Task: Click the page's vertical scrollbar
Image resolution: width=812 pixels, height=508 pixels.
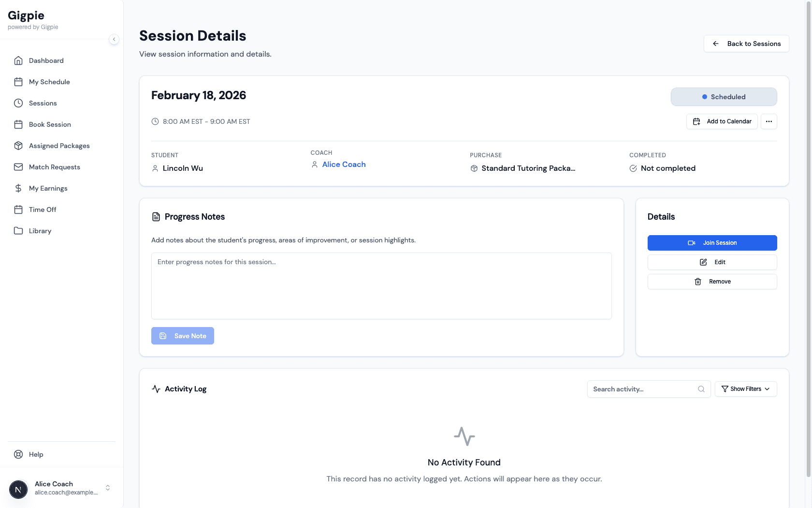Action: [x=808, y=242]
